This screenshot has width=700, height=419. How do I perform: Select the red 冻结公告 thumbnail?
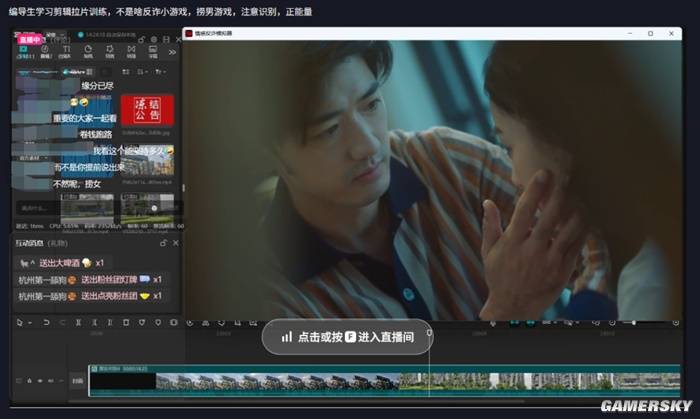[147, 110]
